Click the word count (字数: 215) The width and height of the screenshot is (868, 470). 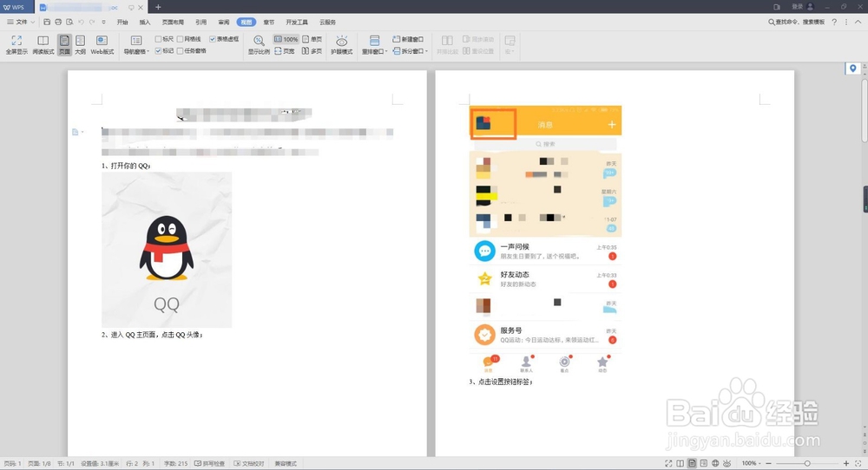click(x=175, y=463)
